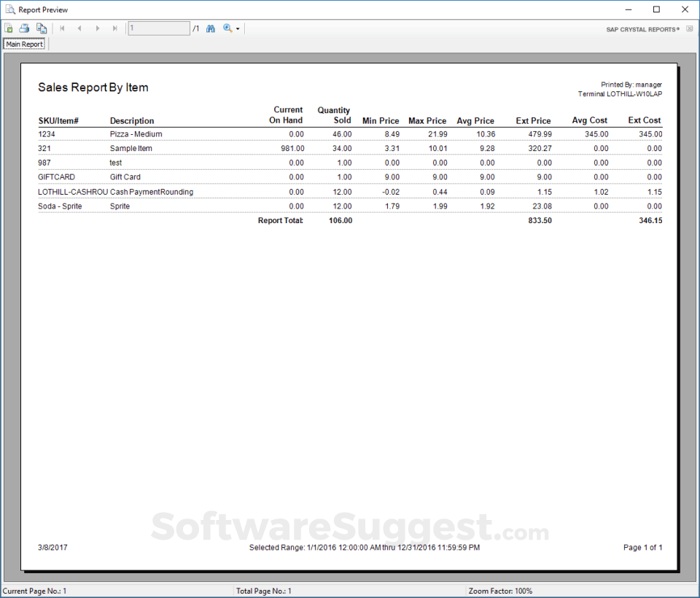Click the Export Report icon

click(9, 28)
